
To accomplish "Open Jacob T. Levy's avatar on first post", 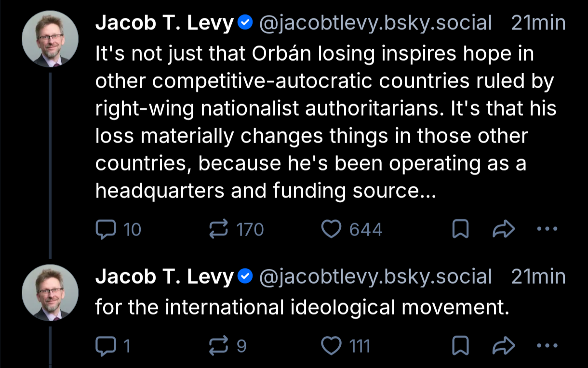I will pos(50,39).
